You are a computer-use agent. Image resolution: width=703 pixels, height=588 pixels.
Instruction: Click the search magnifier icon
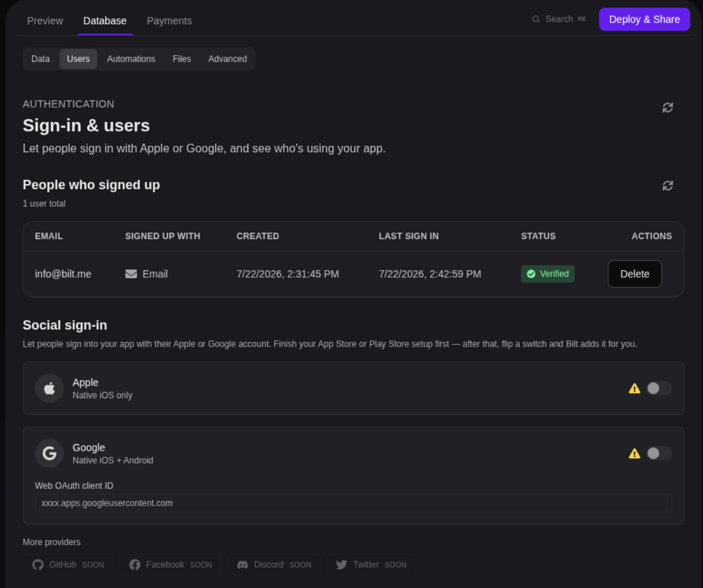(x=536, y=19)
